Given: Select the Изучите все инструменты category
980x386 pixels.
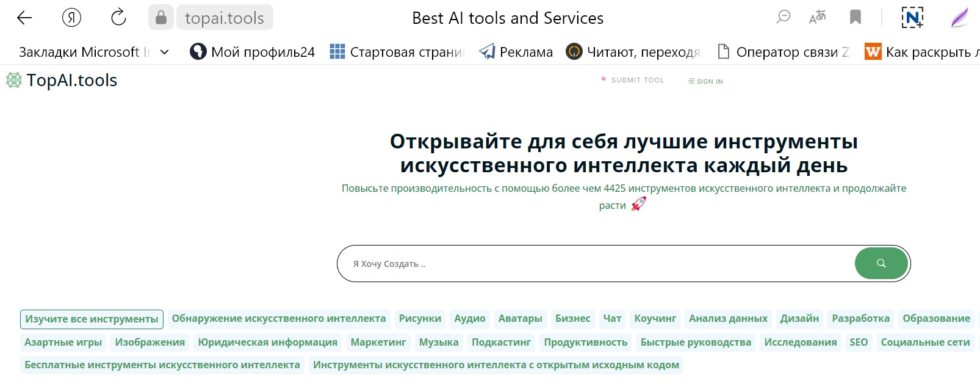Looking at the screenshot, I should pyautogui.click(x=92, y=319).
